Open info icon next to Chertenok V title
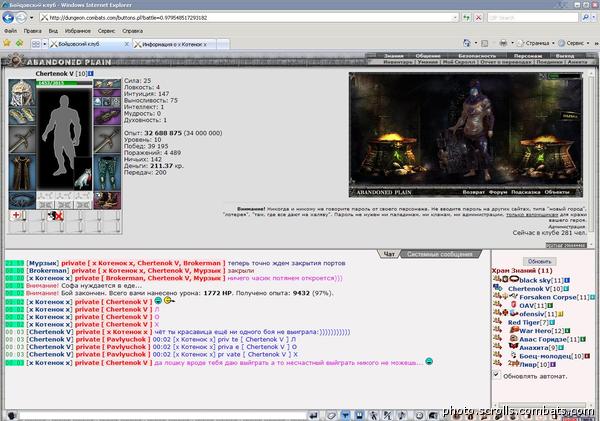This screenshot has height=421, width=600. point(91,73)
